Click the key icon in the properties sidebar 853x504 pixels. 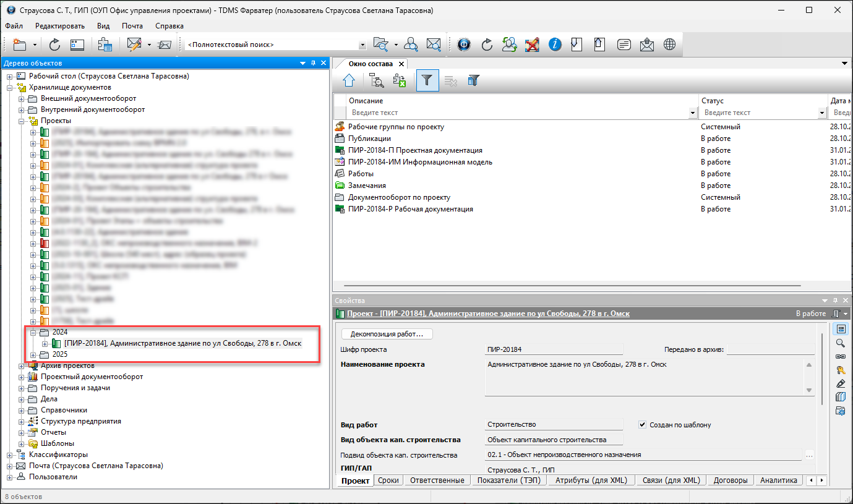(841, 370)
